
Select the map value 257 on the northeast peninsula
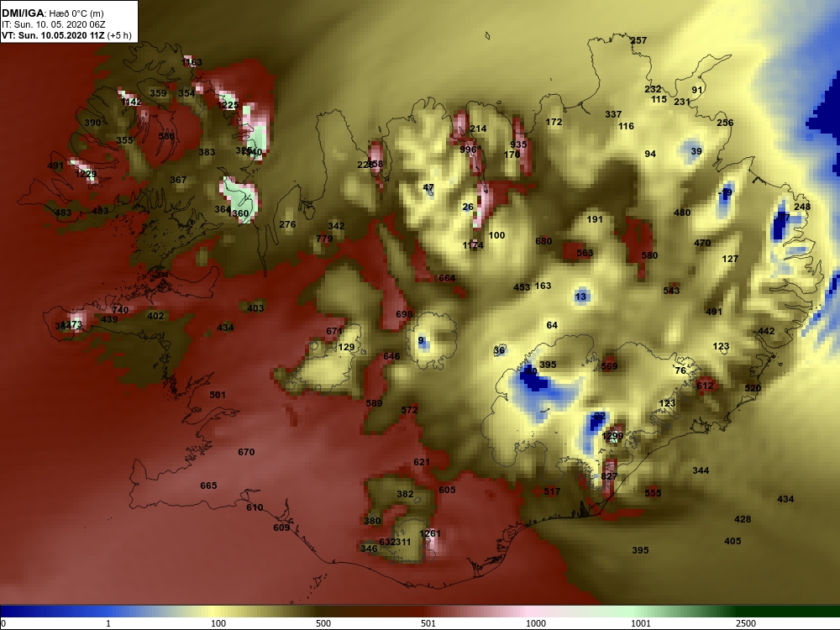click(x=638, y=40)
